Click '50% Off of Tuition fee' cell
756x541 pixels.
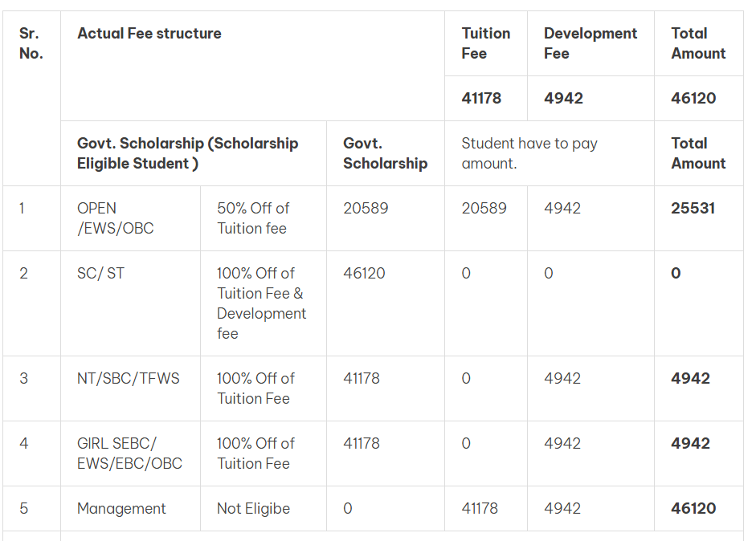(252, 218)
